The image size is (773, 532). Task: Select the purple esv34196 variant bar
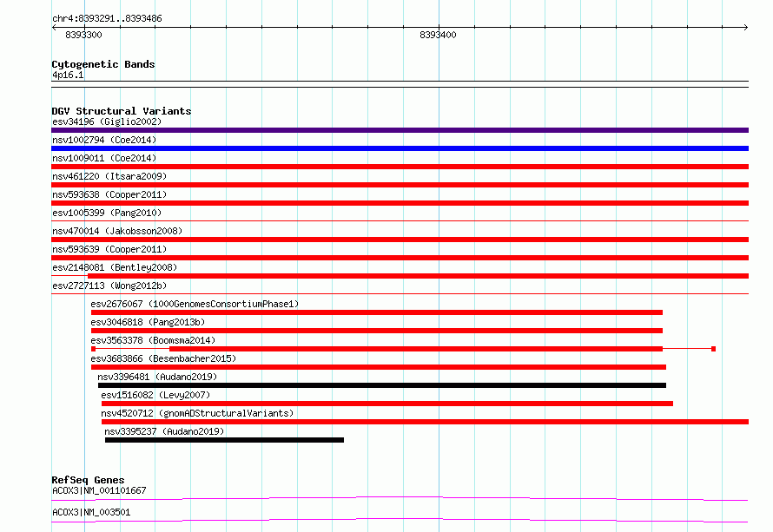click(400, 130)
